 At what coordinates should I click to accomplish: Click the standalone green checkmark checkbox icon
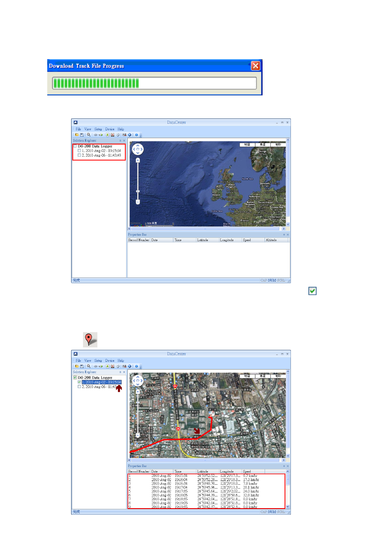point(312,291)
